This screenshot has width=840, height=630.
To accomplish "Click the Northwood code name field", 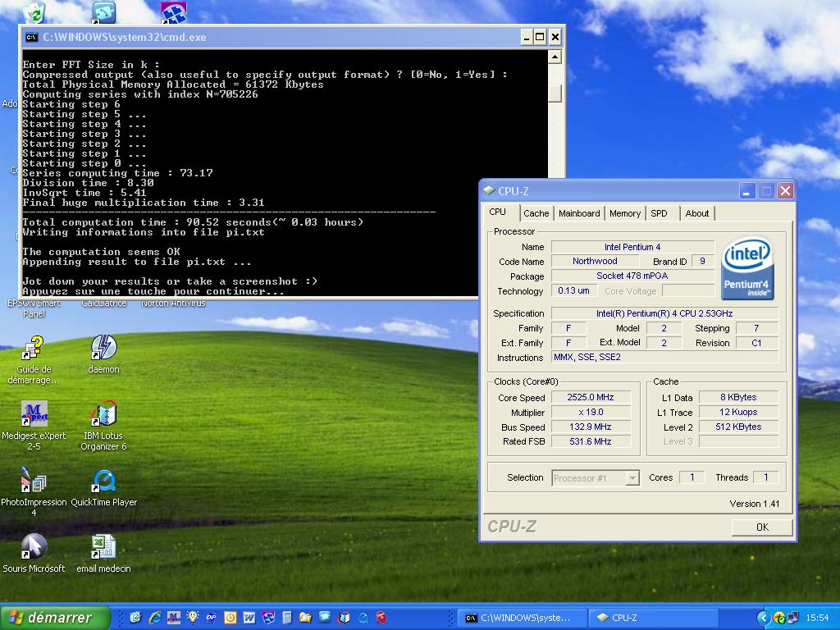I will pos(595,261).
